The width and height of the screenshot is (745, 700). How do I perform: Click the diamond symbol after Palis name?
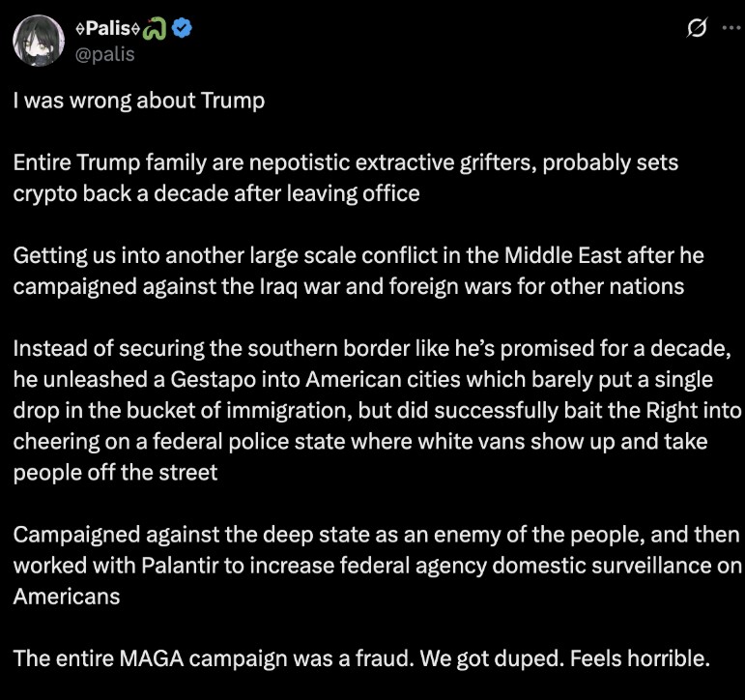point(136,29)
